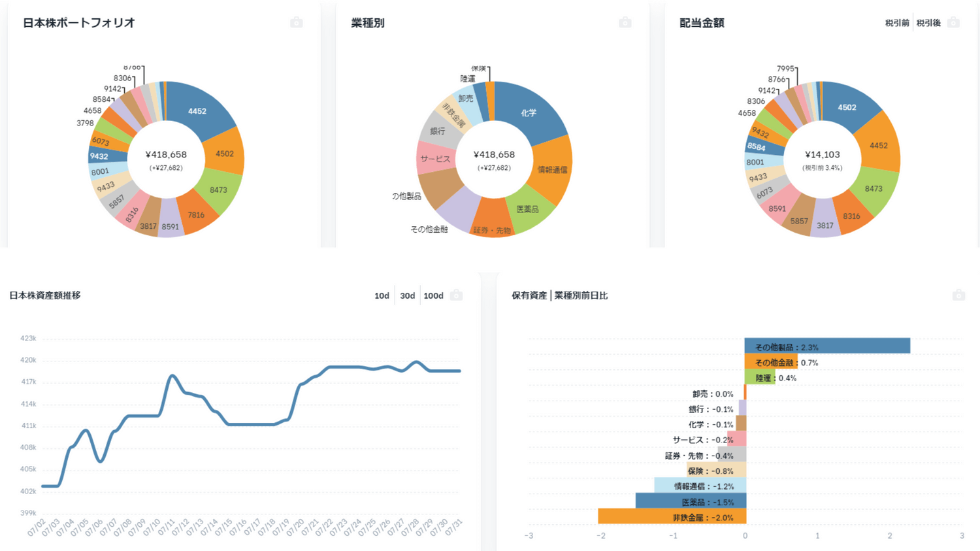Select the 100d range for asset trend
Viewport: 980px width, 551px height.
pos(433,295)
